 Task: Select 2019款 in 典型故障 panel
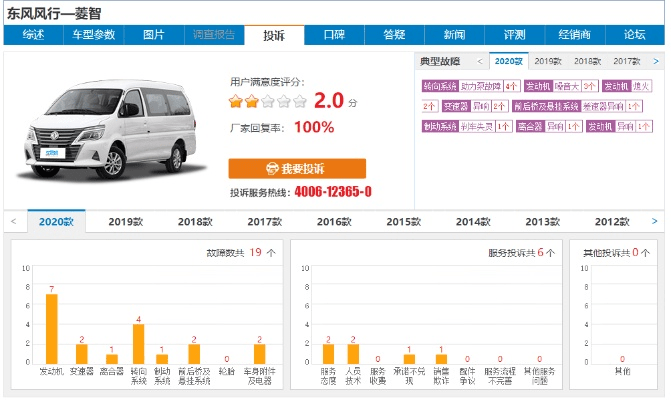pyautogui.click(x=548, y=61)
